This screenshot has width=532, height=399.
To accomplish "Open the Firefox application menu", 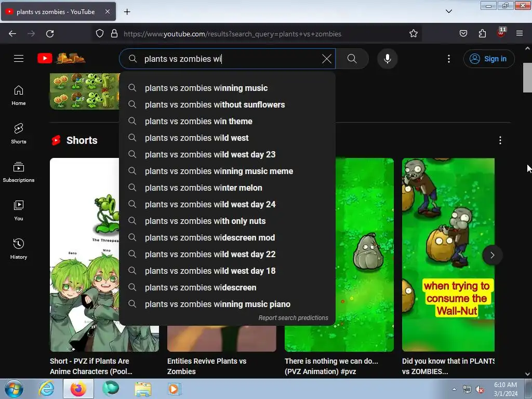I will tap(520, 33).
